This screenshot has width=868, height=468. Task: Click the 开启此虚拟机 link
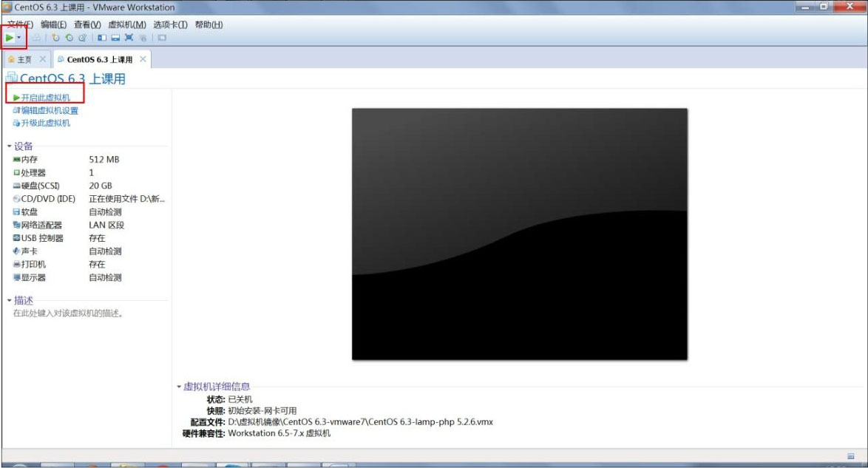(41, 98)
